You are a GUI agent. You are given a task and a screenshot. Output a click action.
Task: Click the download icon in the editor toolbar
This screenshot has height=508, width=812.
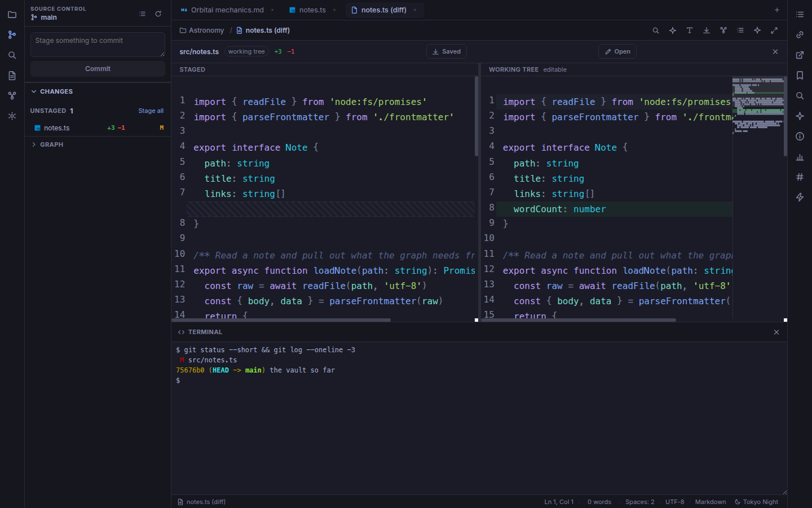pyautogui.click(x=707, y=30)
